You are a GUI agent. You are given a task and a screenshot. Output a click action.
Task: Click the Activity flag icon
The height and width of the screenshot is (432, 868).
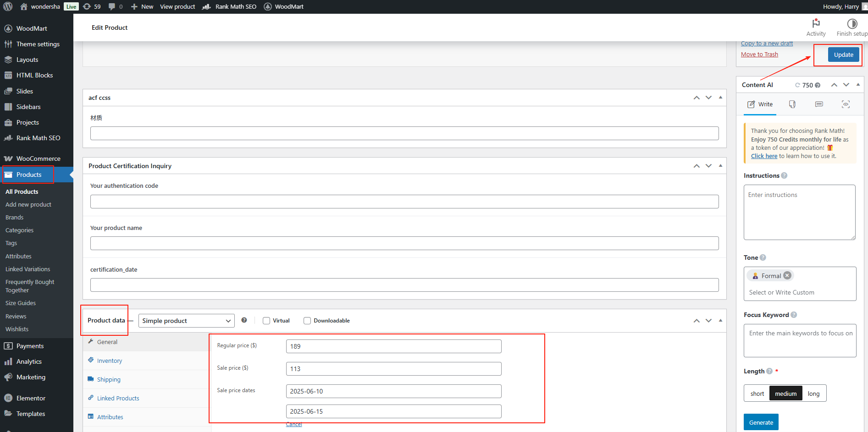(x=816, y=24)
